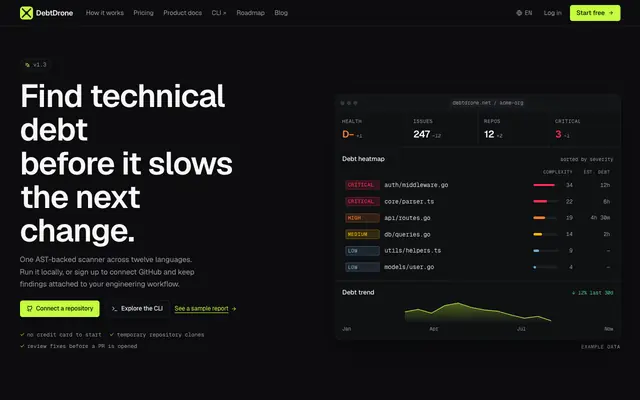Click the Debt heatmap heading
Image resolution: width=640 pixels, height=400 pixels.
click(363, 159)
